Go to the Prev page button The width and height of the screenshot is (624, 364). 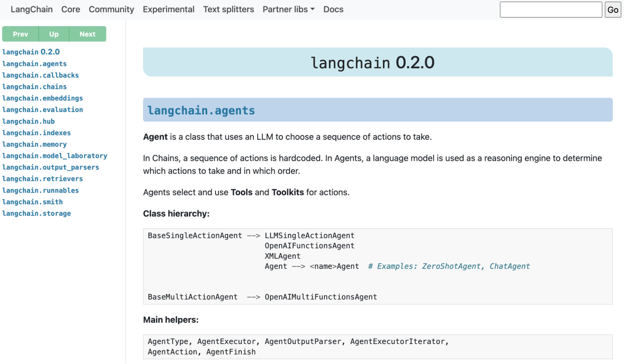point(20,34)
